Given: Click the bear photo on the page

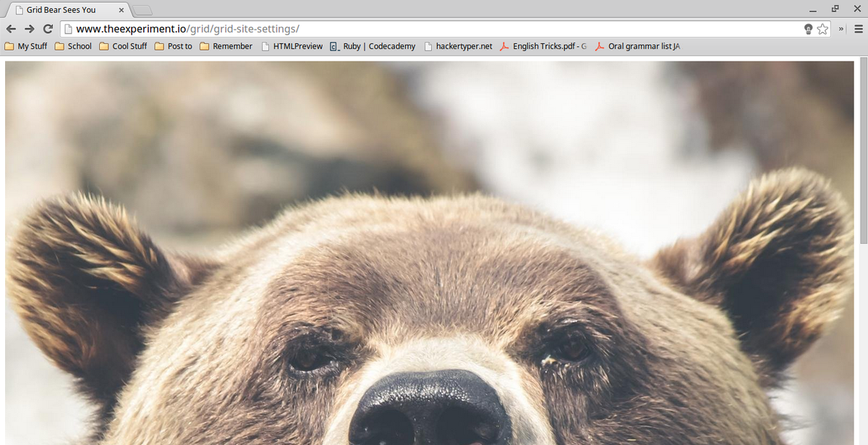Looking at the screenshot, I should pyautogui.click(x=430, y=253).
